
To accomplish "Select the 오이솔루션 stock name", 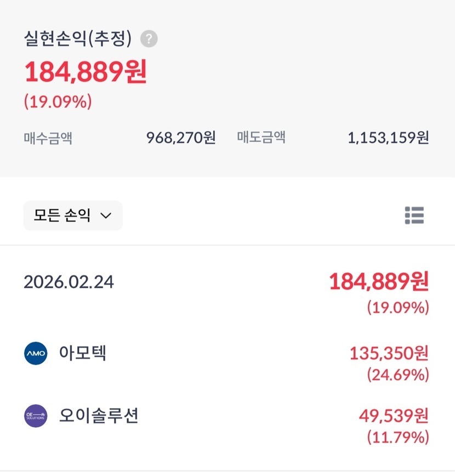I will pyautogui.click(x=99, y=416).
